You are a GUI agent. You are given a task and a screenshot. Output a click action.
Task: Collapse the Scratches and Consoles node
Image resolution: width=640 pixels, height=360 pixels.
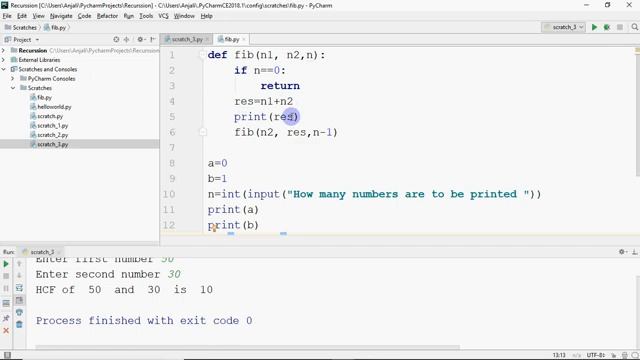pos(4,69)
